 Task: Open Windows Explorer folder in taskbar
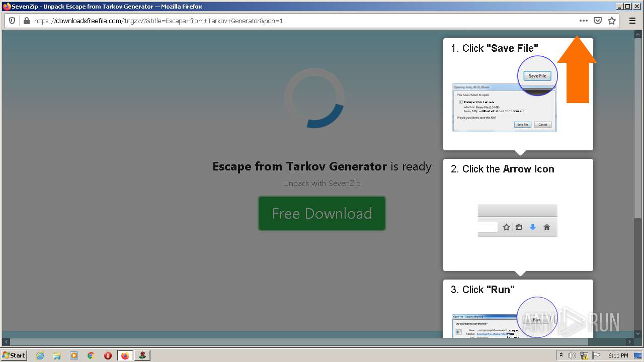tap(57, 355)
